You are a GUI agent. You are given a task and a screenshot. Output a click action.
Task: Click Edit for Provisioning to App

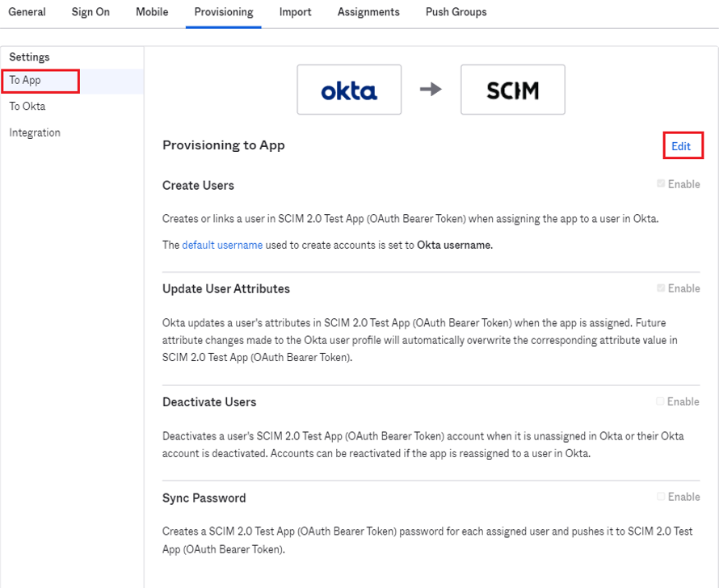click(x=681, y=146)
